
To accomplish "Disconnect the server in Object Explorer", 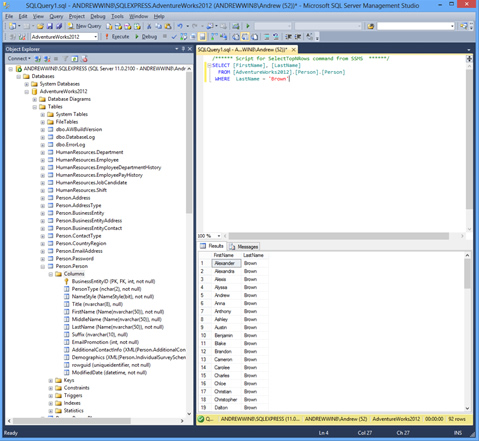I will click(x=47, y=59).
